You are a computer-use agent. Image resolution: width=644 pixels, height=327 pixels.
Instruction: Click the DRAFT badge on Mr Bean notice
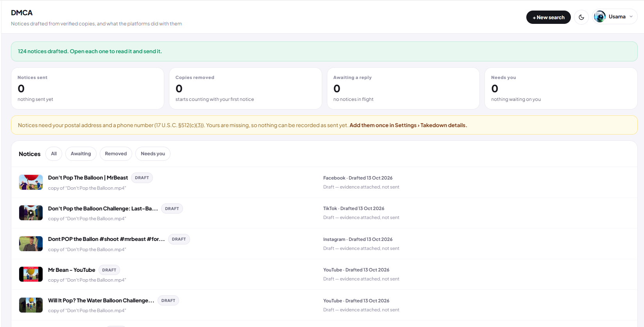point(109,270)
